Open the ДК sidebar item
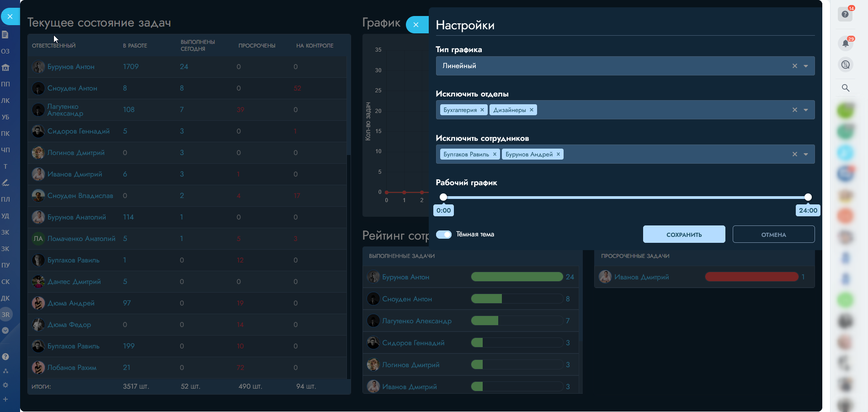The width and height of the screenshot is (868, 412). coord(5,298)
